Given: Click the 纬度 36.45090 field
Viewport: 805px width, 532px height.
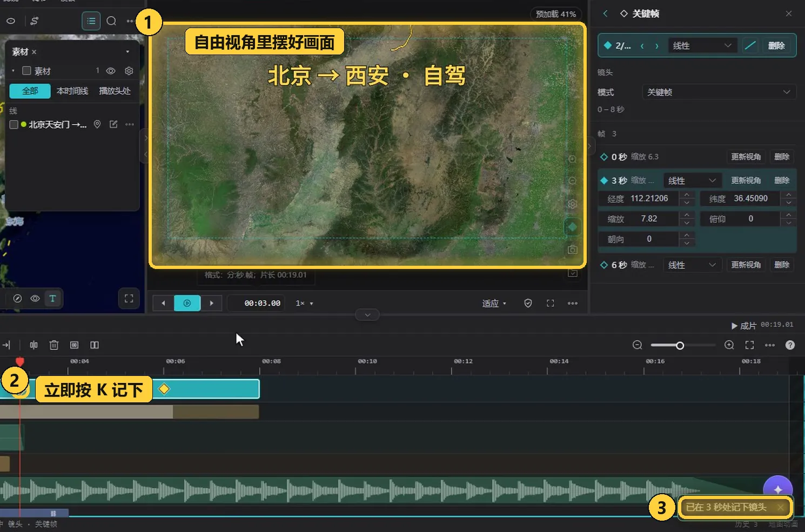Looking at the screenshot, I should click(748, 198).
